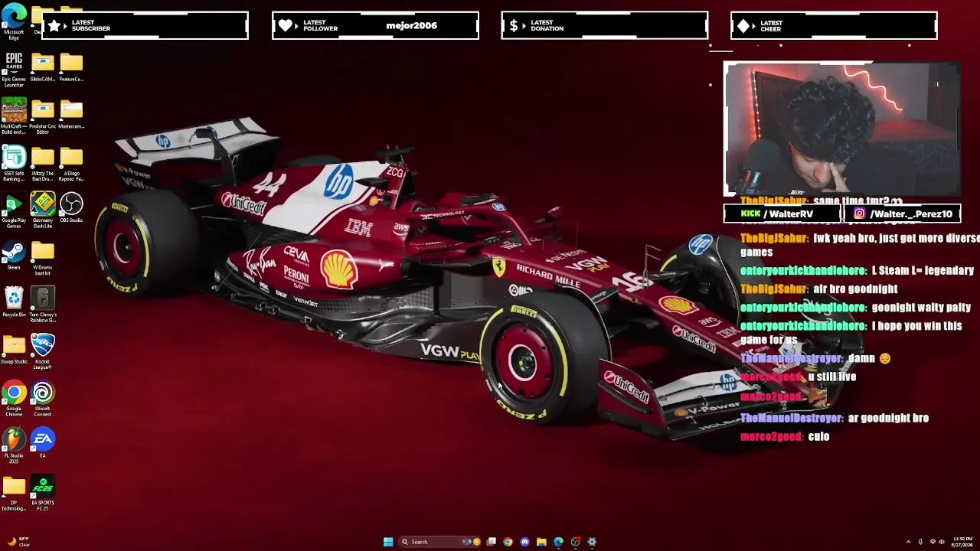
Task: Click chat message 'I hope you win this game'
Action: pos(851,332)
